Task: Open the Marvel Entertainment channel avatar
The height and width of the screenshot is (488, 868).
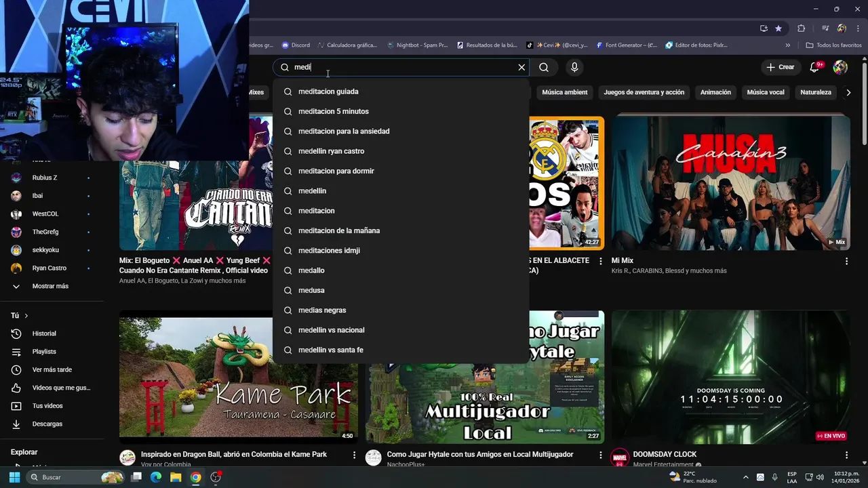Action: click(619, 457)
